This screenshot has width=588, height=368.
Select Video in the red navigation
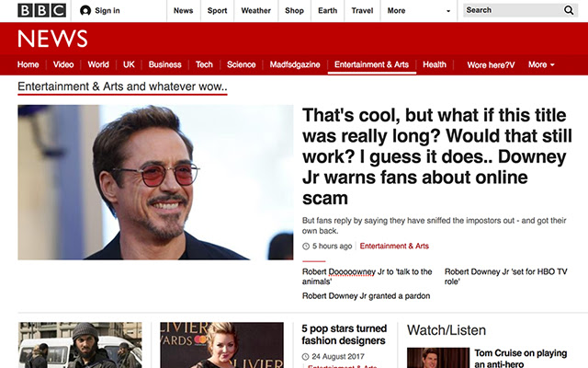pyautogui.click(x=63, y=64)
